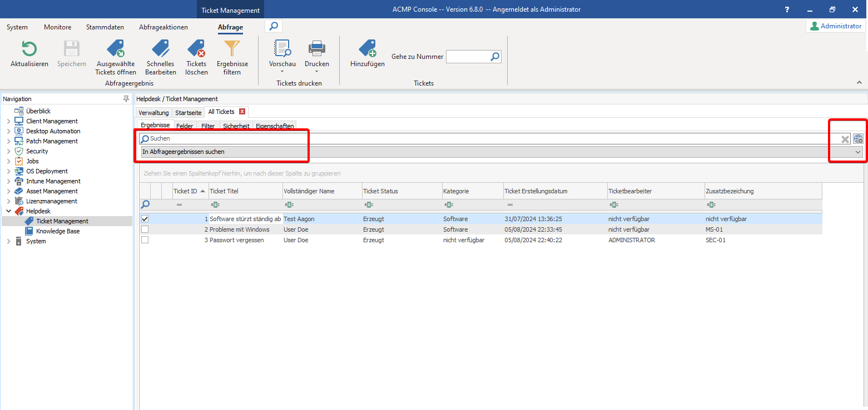
Task: Click the Ergebnisse filtern funnel icon
Action: pos(232,49)
